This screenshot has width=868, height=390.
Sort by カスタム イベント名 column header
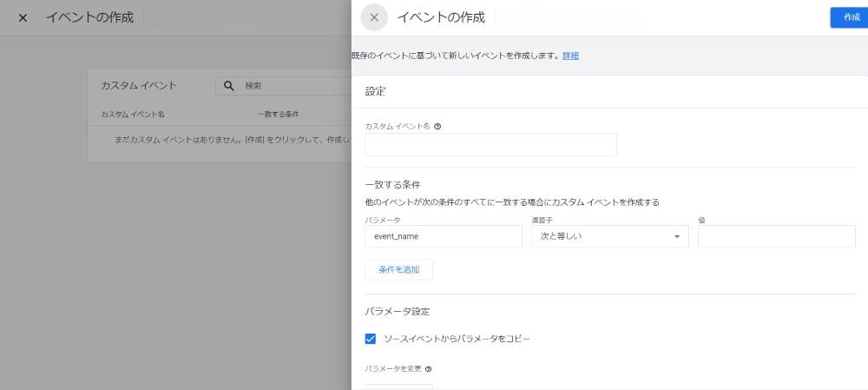pos(133,115)
